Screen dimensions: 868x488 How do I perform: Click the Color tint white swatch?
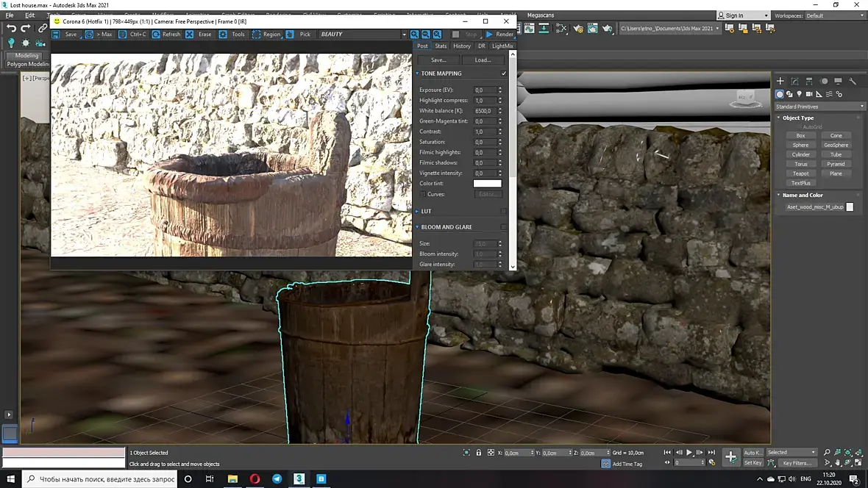487,184
